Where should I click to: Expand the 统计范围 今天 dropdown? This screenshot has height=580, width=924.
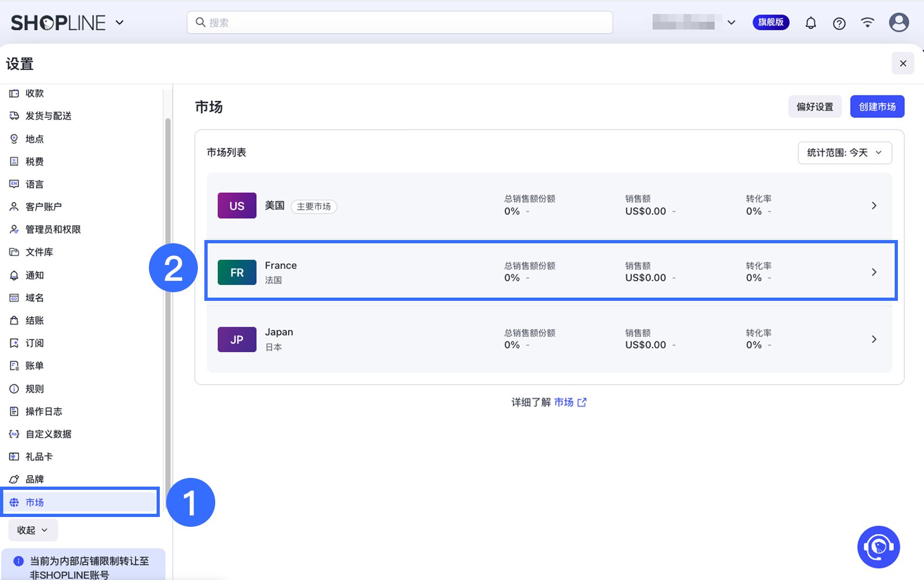click(845, 153)
